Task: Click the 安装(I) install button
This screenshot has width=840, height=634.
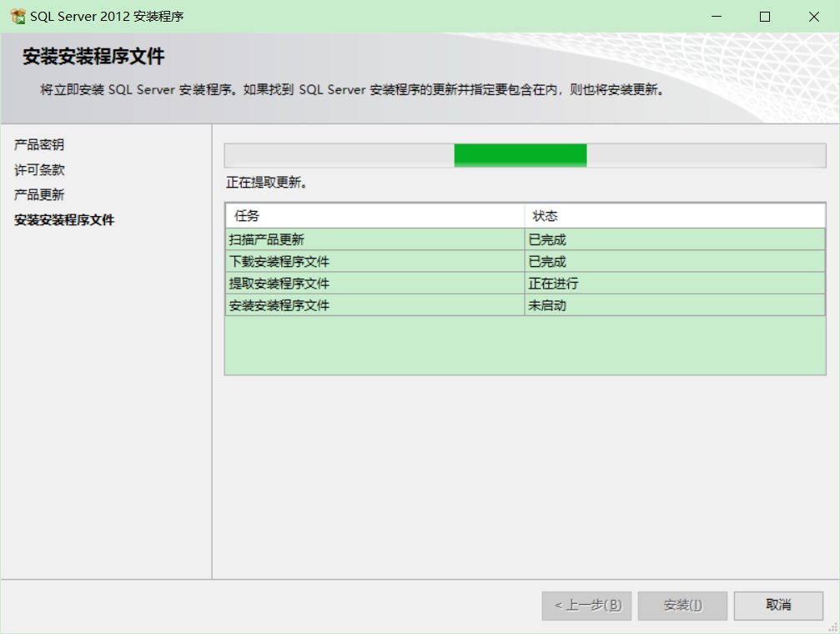Action: (x=682, y=606)
